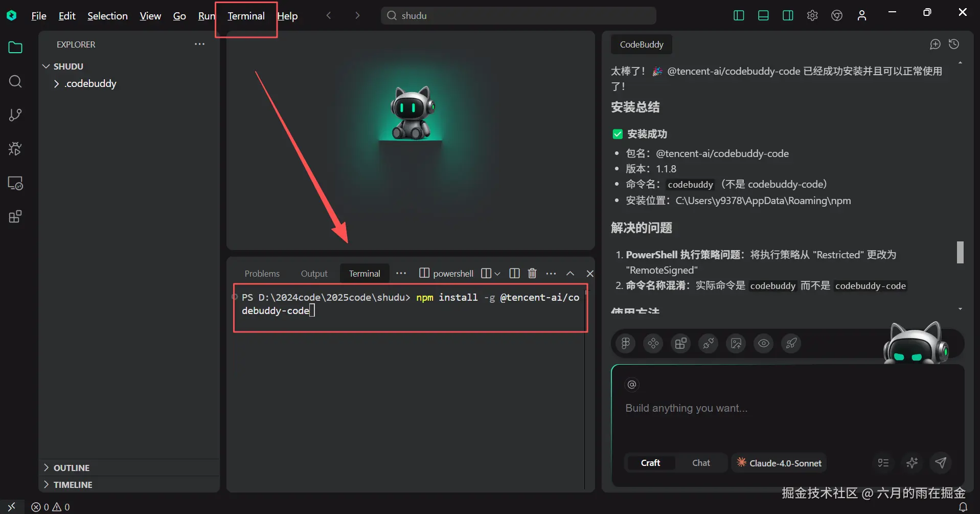The image size is (980, 514).
Task: Open the Run and Debug view
Action: click(x=15, y=149)
